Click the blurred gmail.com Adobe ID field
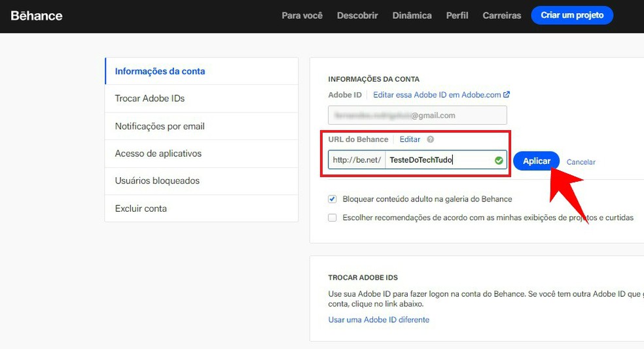 coord(418,115)
